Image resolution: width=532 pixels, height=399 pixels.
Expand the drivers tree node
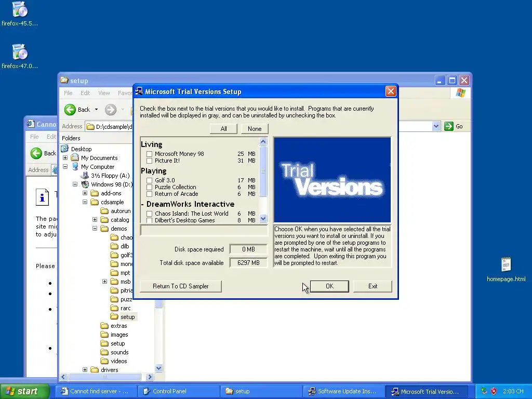point(85,369)
